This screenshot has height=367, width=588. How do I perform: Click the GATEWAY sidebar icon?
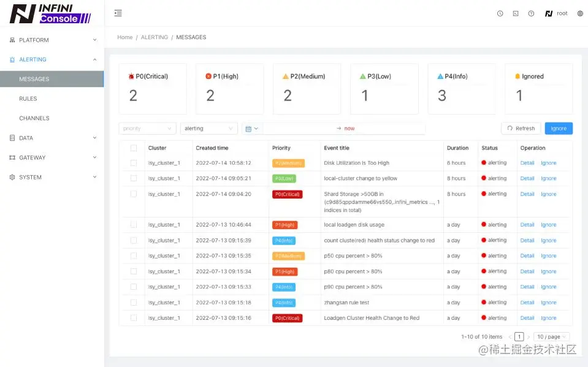(x=12, y=157)
